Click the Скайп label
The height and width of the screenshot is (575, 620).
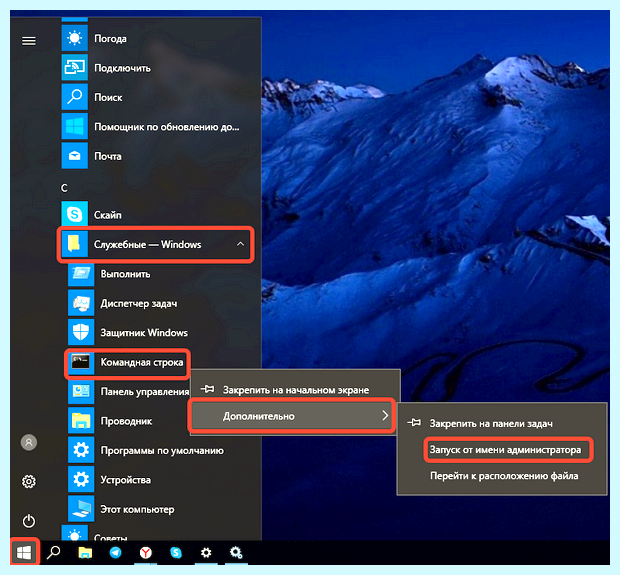pyautogui.click(x=108, y=215)
